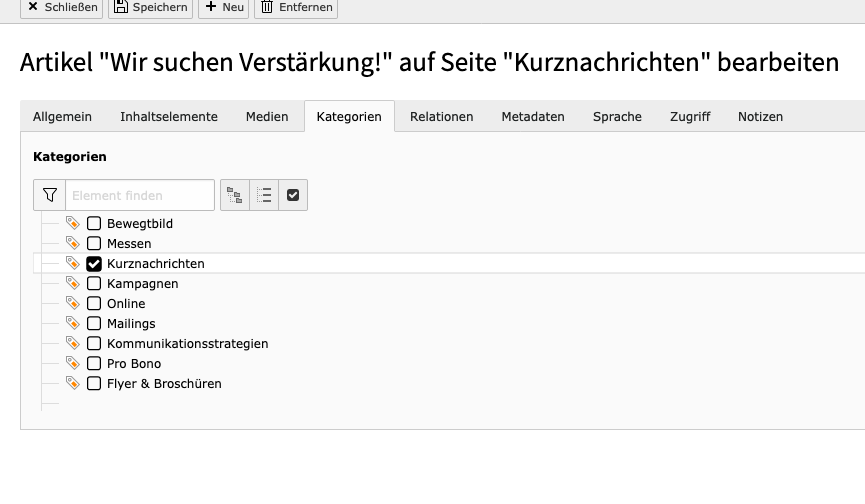Focus the Element finden search field
Viewport: 865px width, 504px height.
[x=140, y=195]
